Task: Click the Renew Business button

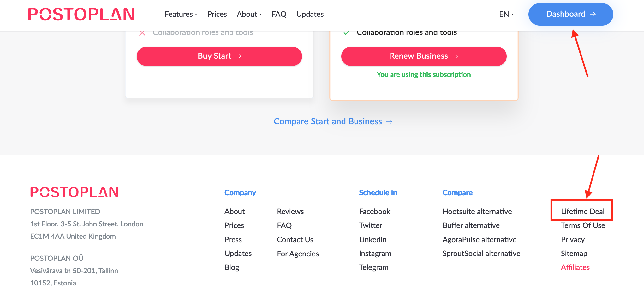Action: (424, 56)
